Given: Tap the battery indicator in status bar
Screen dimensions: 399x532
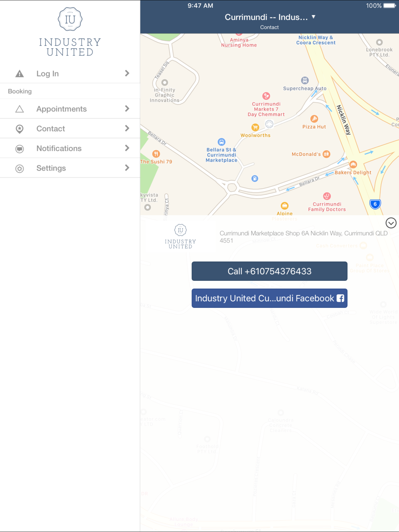Looking at the screenshot, I should pyautogui.click(x=389, y=6).
